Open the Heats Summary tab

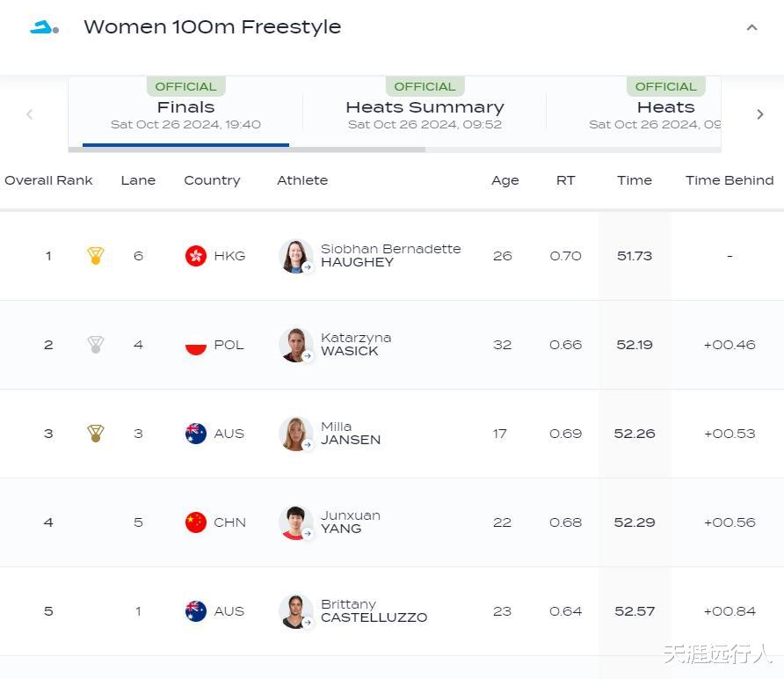pyautogui.click(x=425, y=108)
